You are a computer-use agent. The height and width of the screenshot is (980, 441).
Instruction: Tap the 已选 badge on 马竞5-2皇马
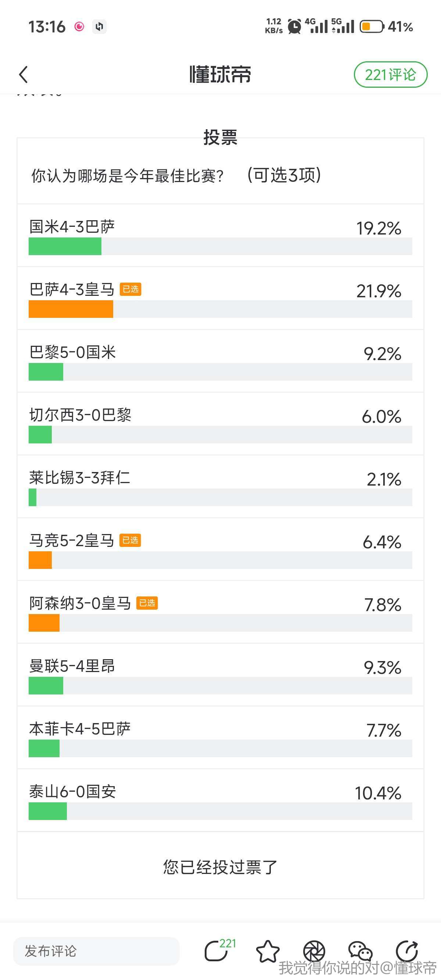[130, 540]
